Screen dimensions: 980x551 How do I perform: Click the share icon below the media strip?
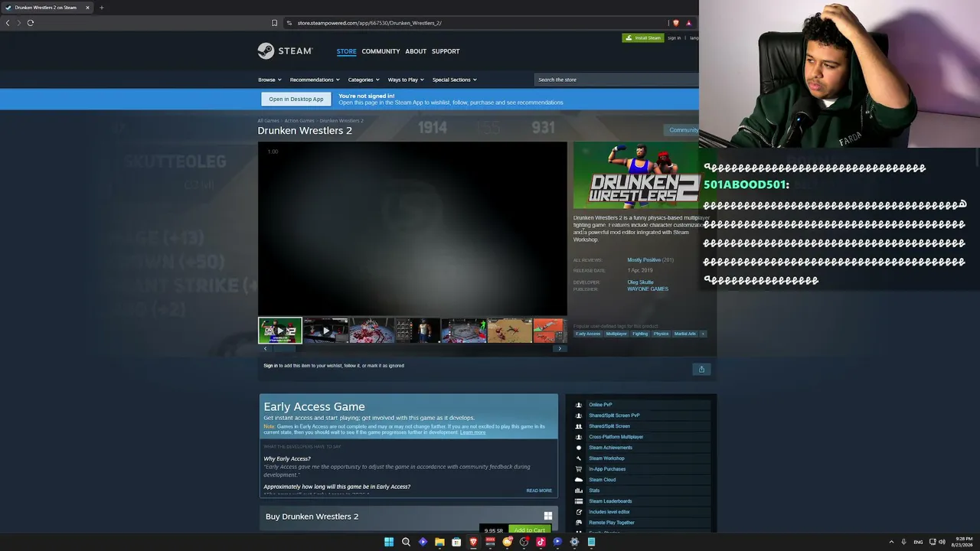(701, 369)
